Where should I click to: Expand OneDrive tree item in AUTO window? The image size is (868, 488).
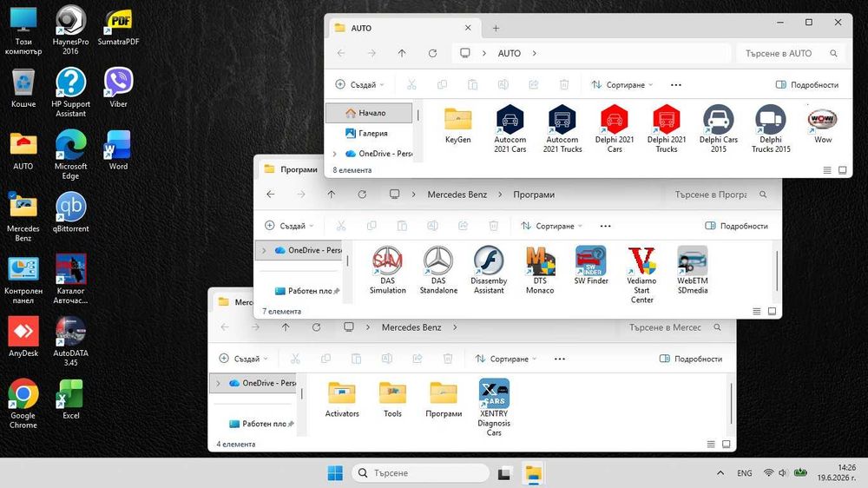point(334,154)
